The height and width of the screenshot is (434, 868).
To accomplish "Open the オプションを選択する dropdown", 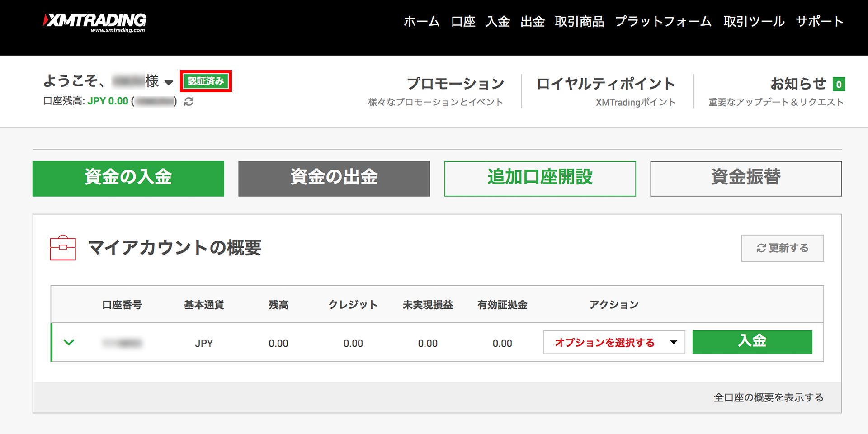I will click(614, 342).
